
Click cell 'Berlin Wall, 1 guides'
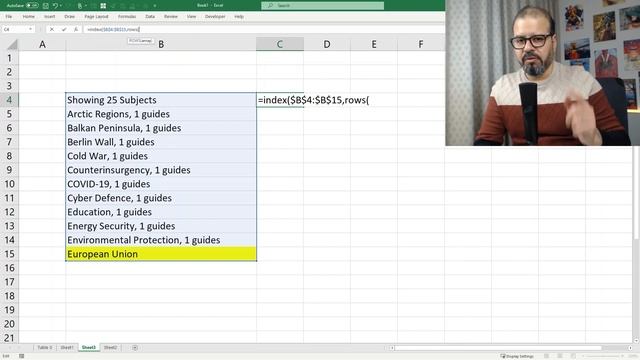point(161,142)
